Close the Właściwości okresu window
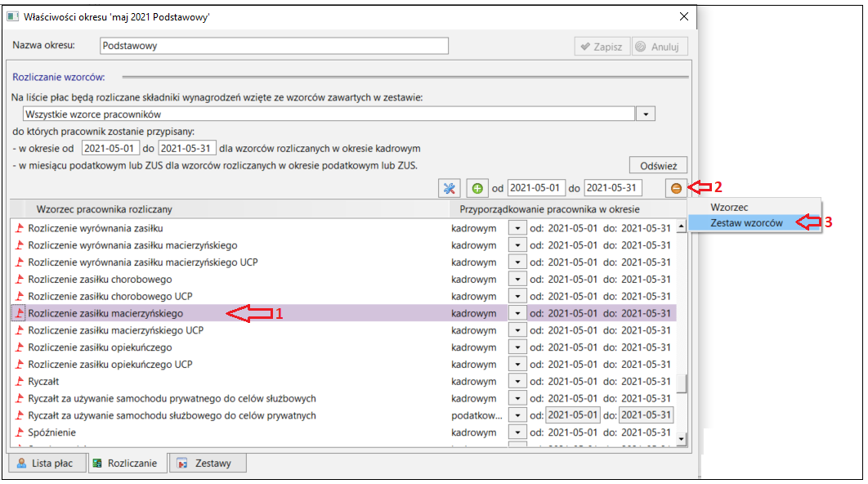The width and height of the screenshot is (868, 484). (x=684, y=16)
